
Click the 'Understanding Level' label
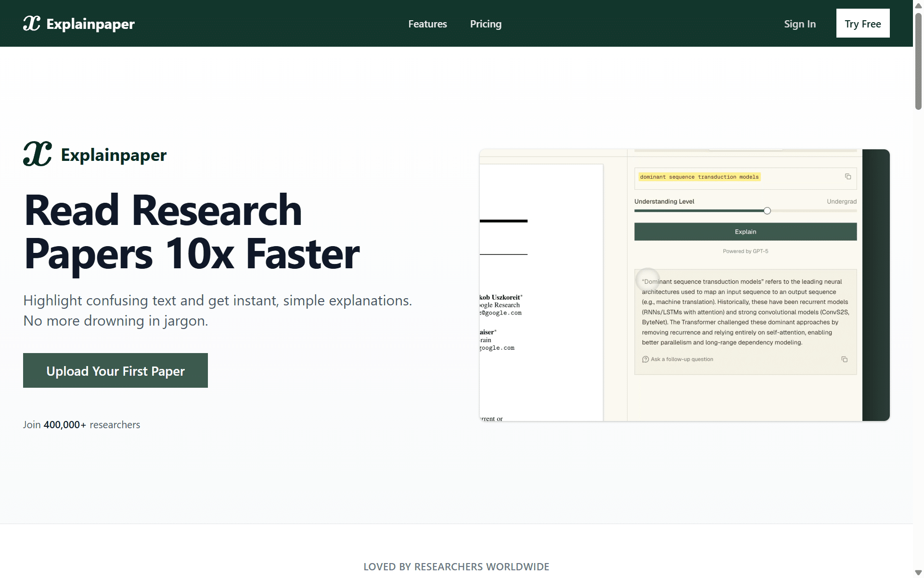coord(664,201)
